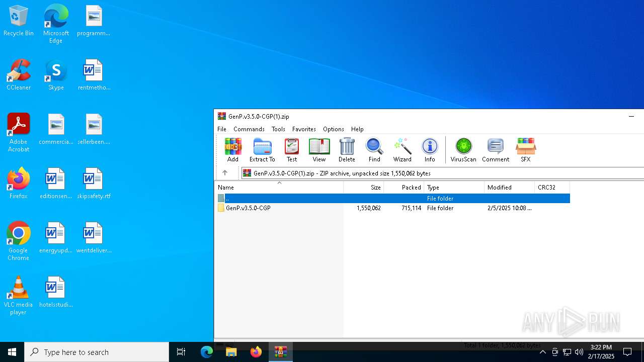Open the network icon in system tray
This screenshot has width=644, height=362.
567,352
